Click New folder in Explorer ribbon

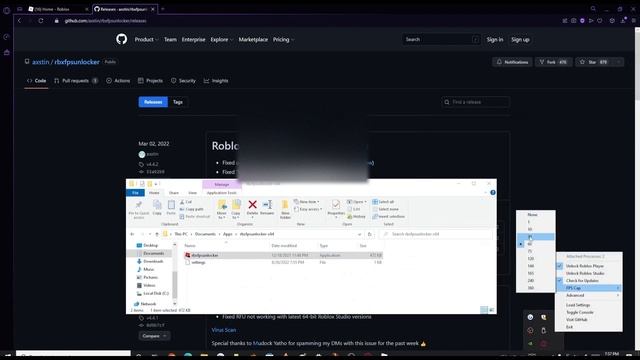coord(285,209)
